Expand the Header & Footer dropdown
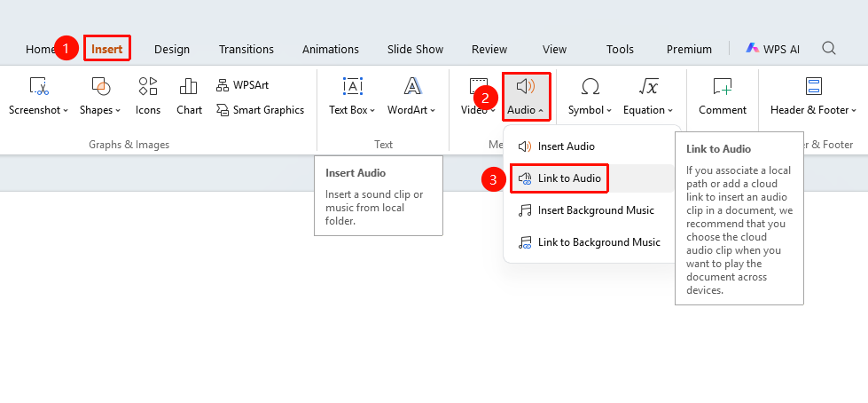 pyautogui.click(x=854, y=110)
